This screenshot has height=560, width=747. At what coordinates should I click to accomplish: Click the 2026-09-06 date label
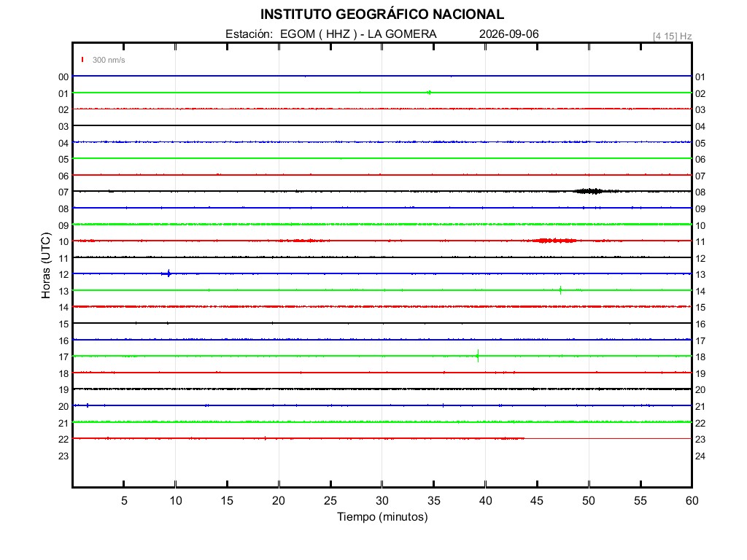pos(508,34)
